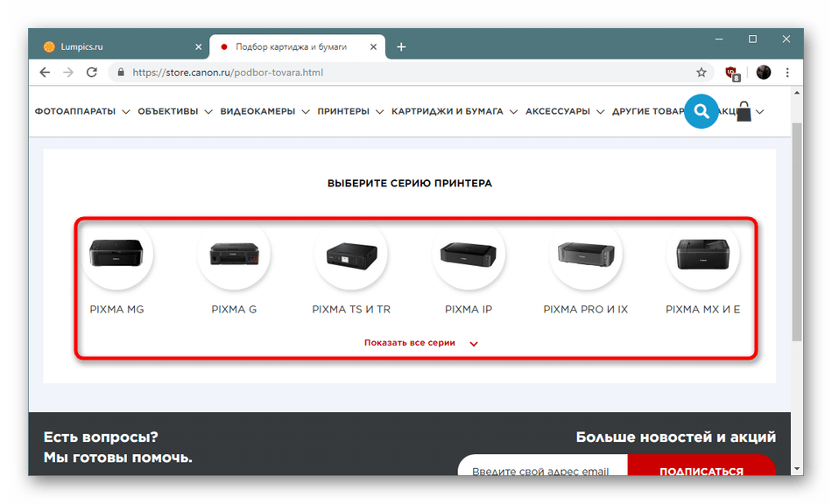Expand the chevron next to the cart icon
The image size is (832, 504).
[760, 112]
